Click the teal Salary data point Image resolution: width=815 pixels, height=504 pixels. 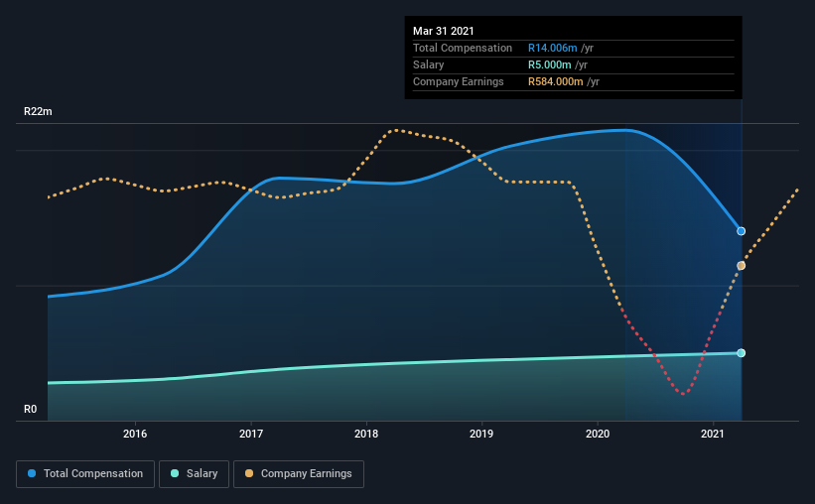coord(742,353)
